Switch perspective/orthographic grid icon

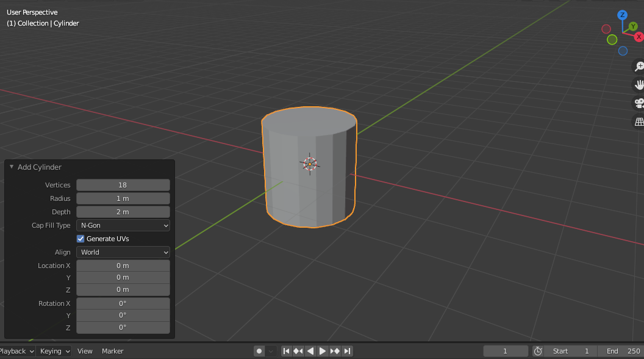point(639,121)
